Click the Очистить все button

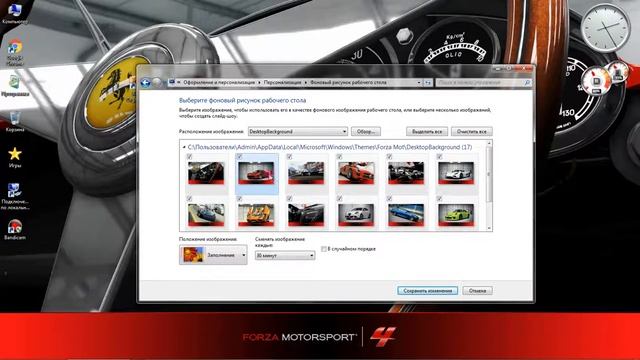pos(471,131)
